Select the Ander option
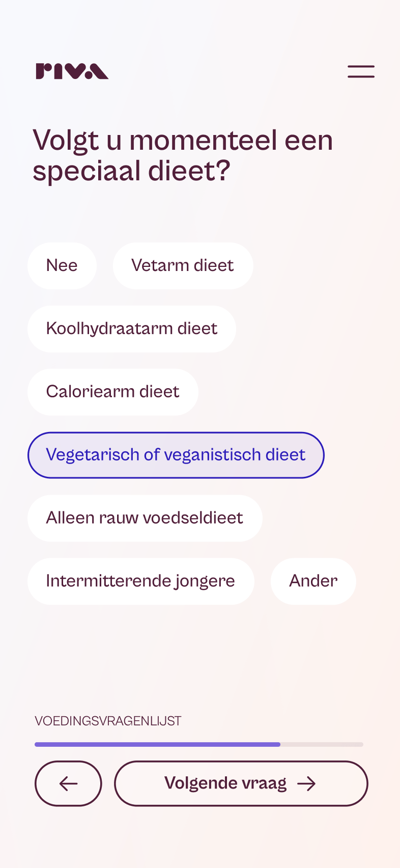Screen dimensions: 400x868 [313, 581]
